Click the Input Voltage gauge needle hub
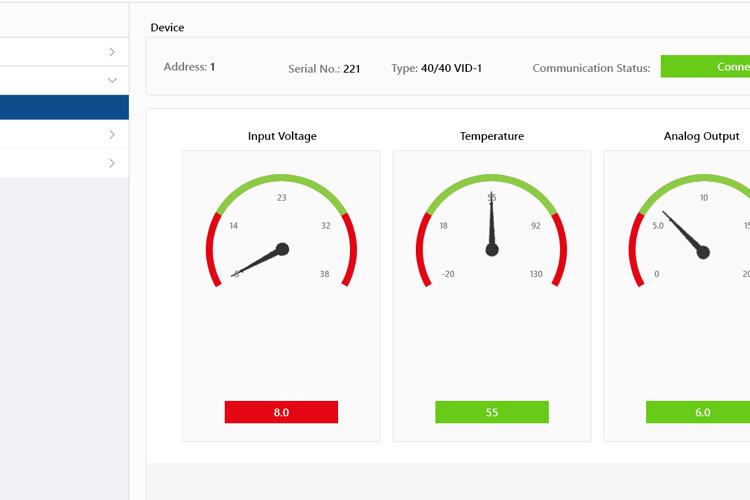The image size is (750, 500). click(283, 249)
